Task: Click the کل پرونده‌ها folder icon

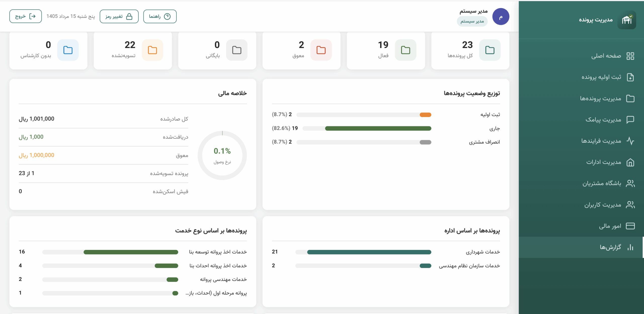Action: click(490, 50)
